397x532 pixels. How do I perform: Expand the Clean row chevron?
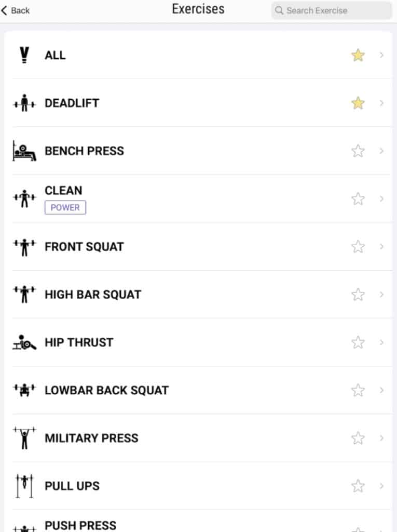click(x=381, y=198)
